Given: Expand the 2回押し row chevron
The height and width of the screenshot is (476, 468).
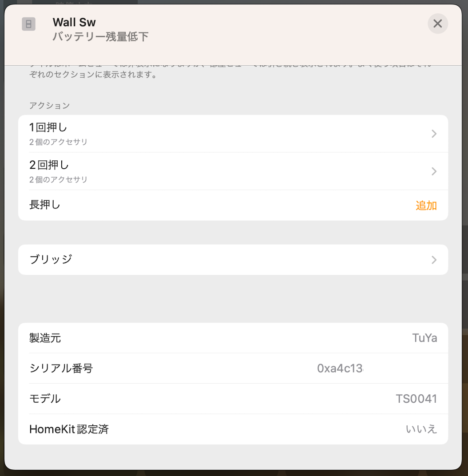Looking at the screenshot, I should [434, 171].
